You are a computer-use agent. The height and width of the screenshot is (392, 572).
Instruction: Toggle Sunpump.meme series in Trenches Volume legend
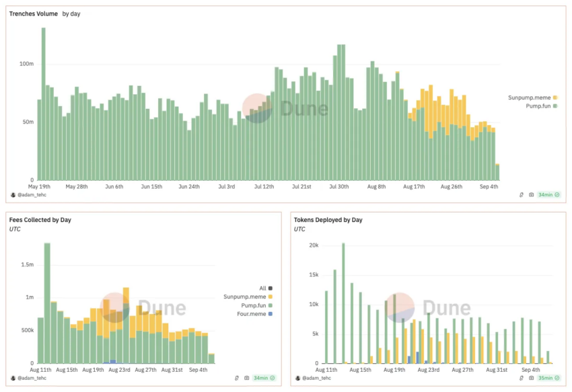point(532,97)
